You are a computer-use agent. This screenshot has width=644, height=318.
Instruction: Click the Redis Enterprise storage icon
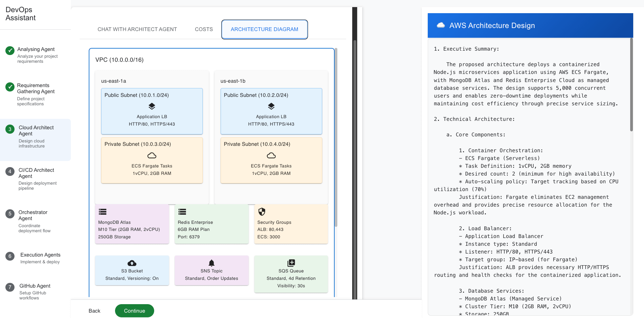click(x=182, y=212)
